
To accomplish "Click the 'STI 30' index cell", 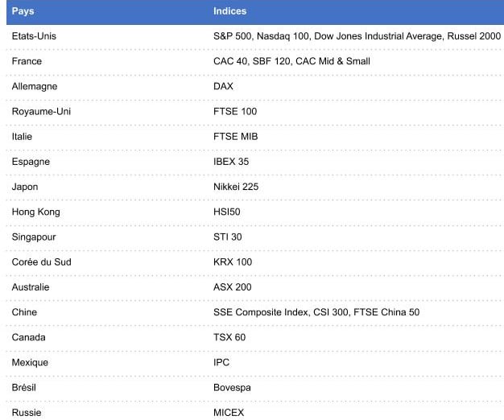I will 228,237.
